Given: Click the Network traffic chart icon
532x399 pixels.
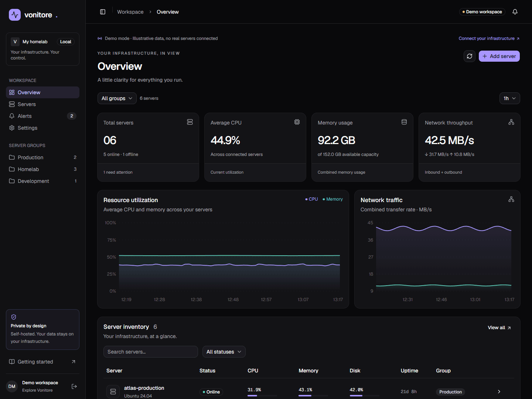Looking at the screenshot, I should tap(511, 199).
